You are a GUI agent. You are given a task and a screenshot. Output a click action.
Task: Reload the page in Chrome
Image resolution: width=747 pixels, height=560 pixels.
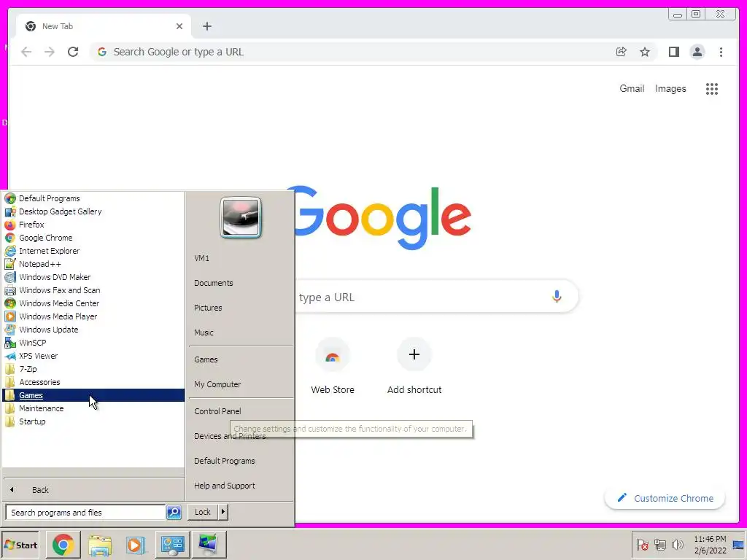coord(73,52)
